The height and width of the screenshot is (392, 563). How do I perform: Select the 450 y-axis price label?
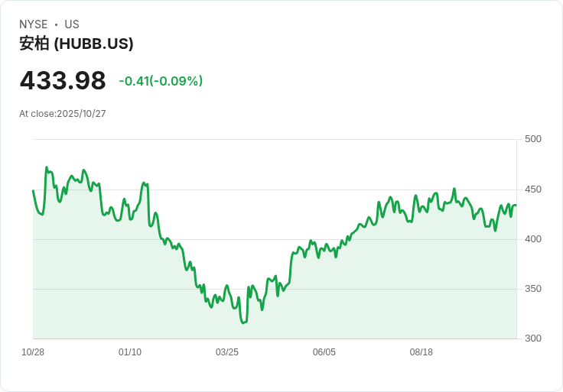[x=533, y=190]
